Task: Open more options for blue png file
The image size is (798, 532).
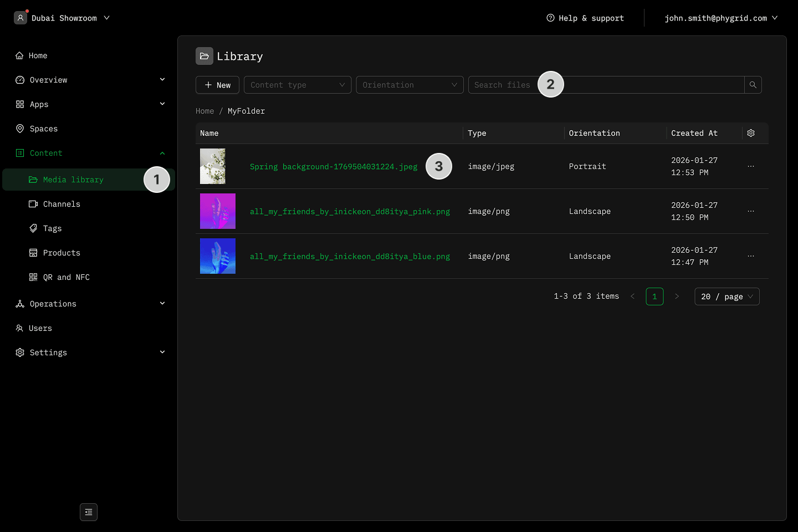Action: click(x=751, y=256)
